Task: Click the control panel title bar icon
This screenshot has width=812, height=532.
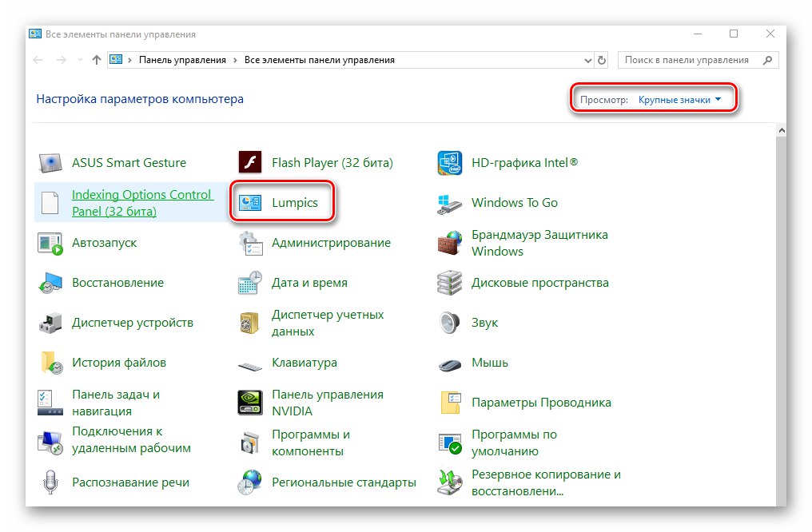Action: point(35,34)
